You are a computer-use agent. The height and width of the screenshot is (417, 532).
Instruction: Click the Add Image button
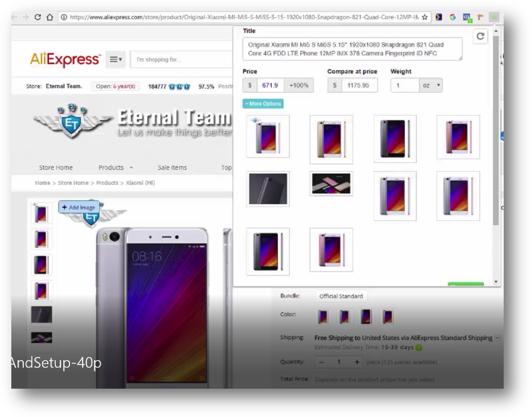[x=79, y=207]
